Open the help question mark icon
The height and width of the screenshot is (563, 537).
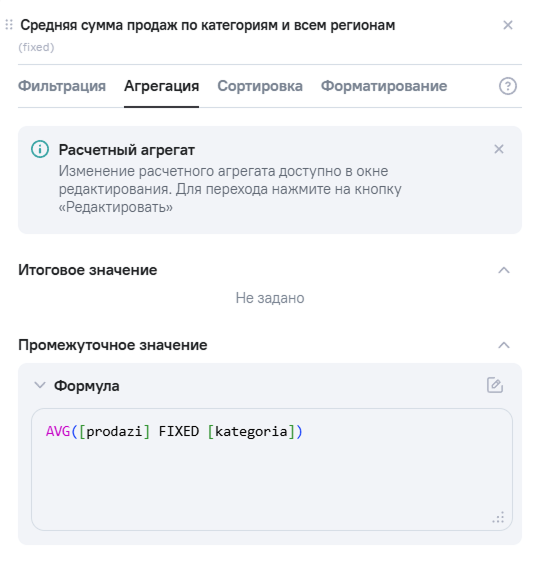[x=508, y=86]
